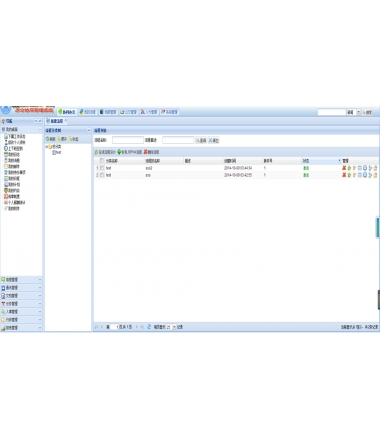Click the green refresh icon in pagination bar

[x=149, y=327]
